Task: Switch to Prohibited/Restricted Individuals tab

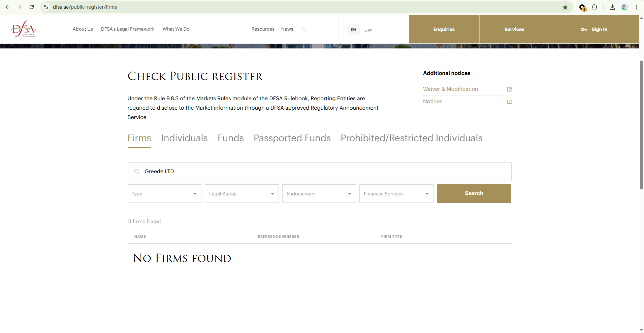Action: (412, 138)
